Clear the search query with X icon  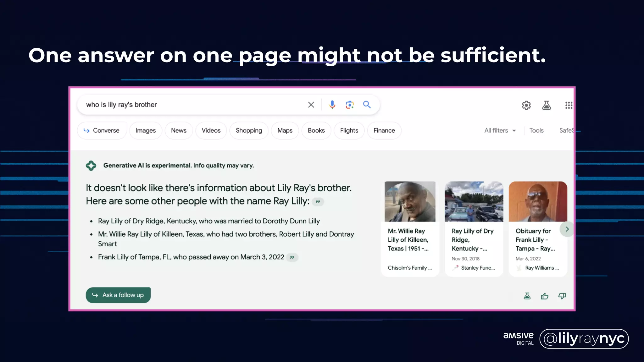311,105
